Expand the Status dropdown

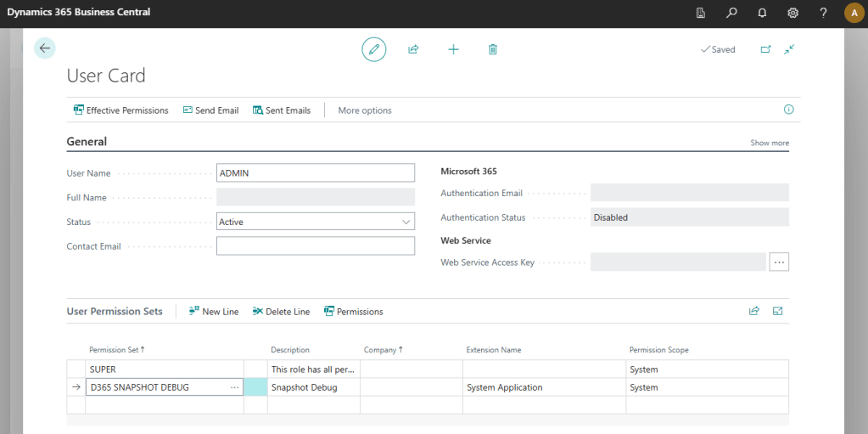pyautogui.click(x=405, y=222)
